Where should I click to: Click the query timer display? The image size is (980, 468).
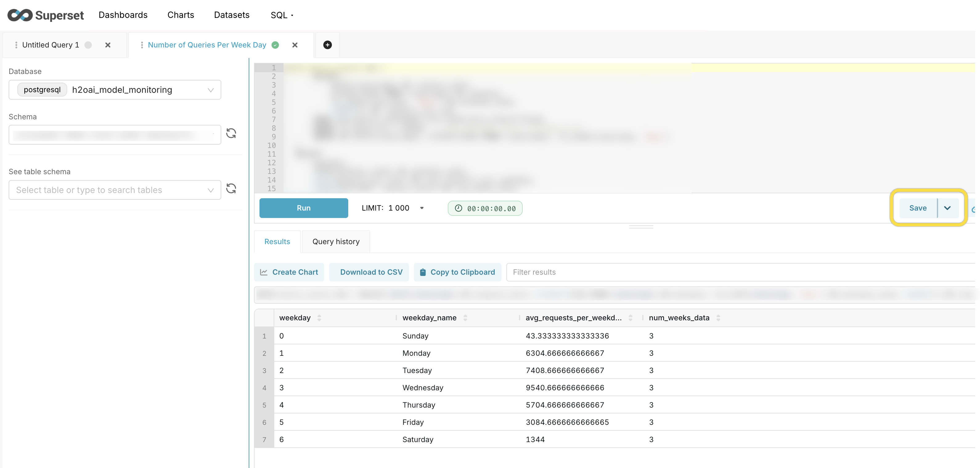coord(485,208)
